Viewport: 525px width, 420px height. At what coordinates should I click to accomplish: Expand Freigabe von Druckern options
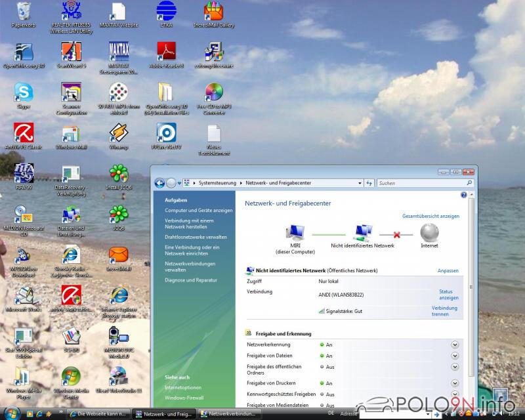[x=455, y=383]
